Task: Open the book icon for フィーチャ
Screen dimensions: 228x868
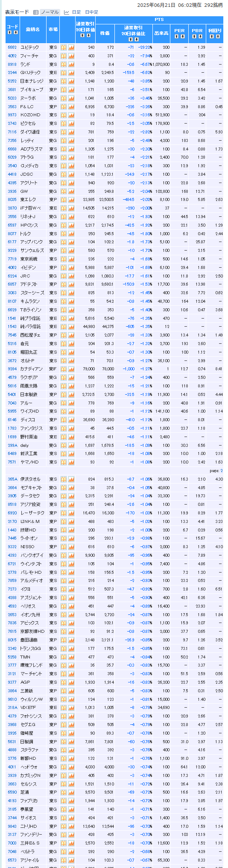Action: (64, 56)
